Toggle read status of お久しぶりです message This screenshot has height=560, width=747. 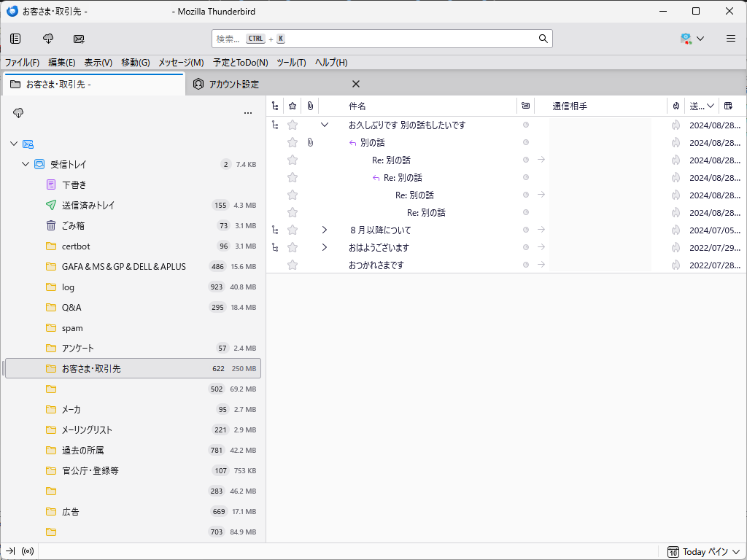coord(526,125)
